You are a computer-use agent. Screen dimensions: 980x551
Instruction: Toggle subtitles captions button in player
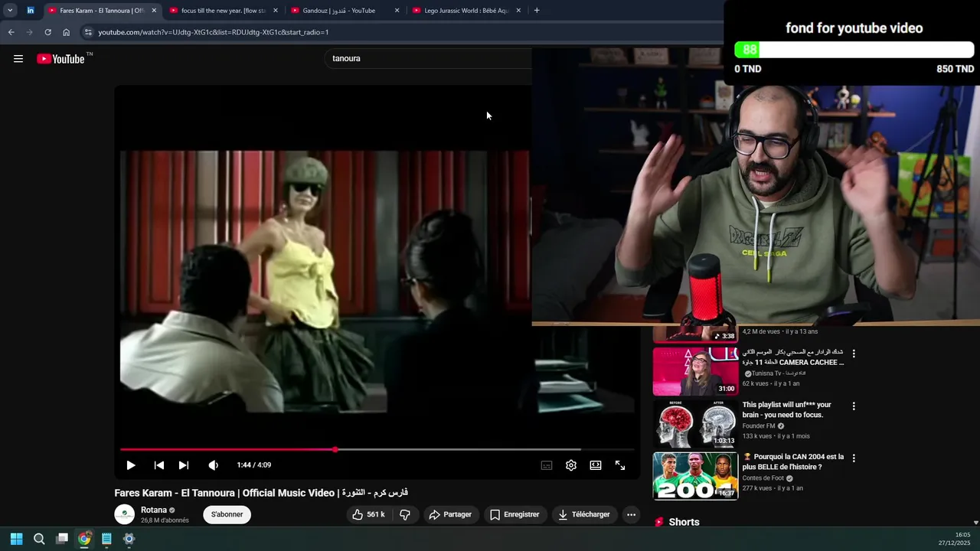pyautogui.click(x=547, y=465)
